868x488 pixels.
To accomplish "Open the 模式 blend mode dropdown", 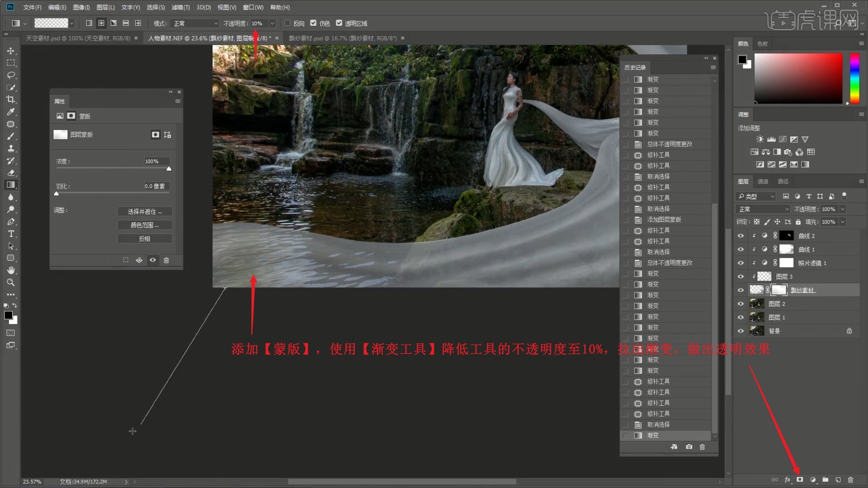I will tap(195, 23).
